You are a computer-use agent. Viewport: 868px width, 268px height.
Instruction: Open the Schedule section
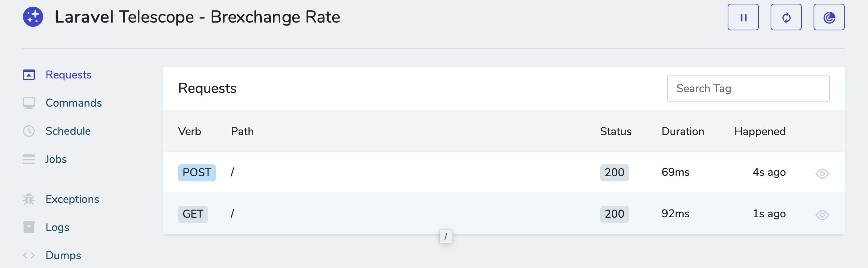point(68,131)
